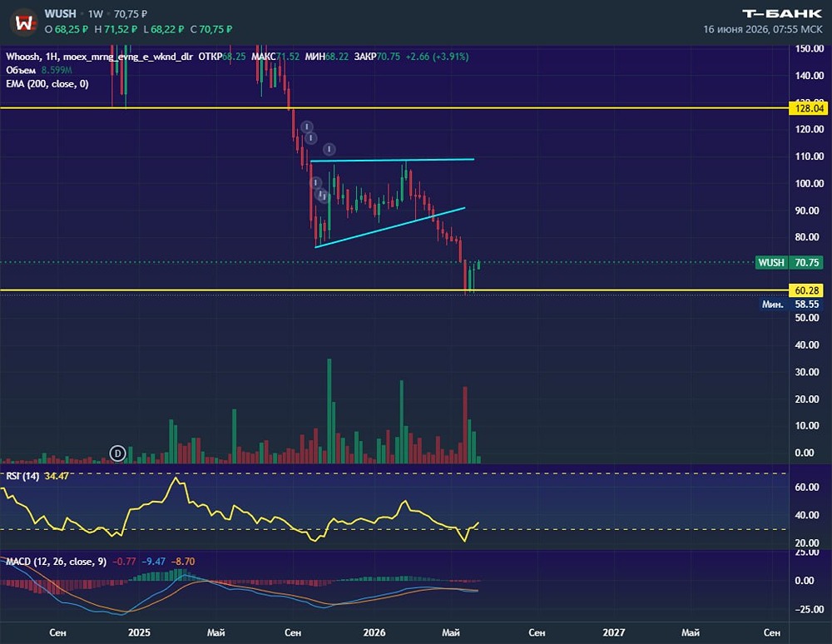Change the 1W timeframe indicator
832x644 pixels.
tap(96, 14)
